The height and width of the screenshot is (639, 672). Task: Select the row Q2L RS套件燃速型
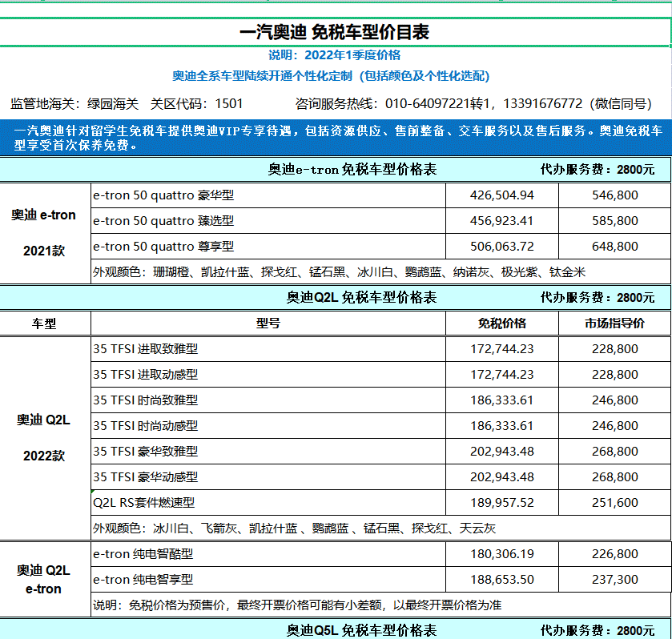[x=268, y=503]
